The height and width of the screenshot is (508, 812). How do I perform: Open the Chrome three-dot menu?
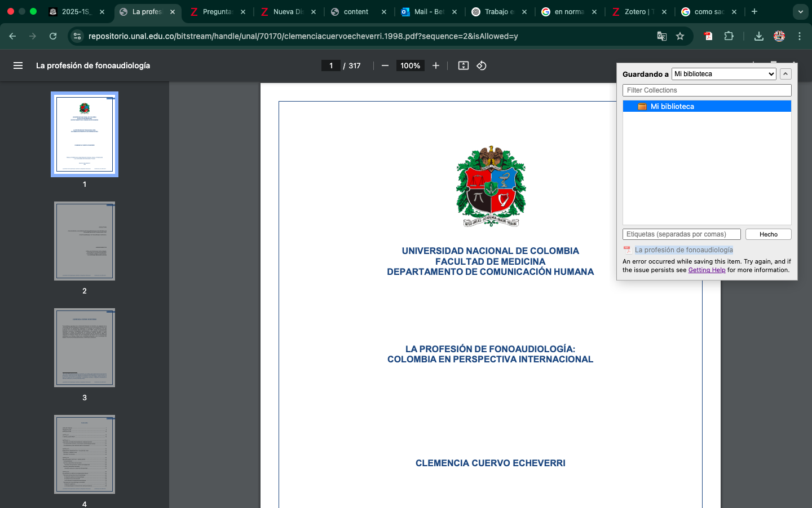click(800, 36)
